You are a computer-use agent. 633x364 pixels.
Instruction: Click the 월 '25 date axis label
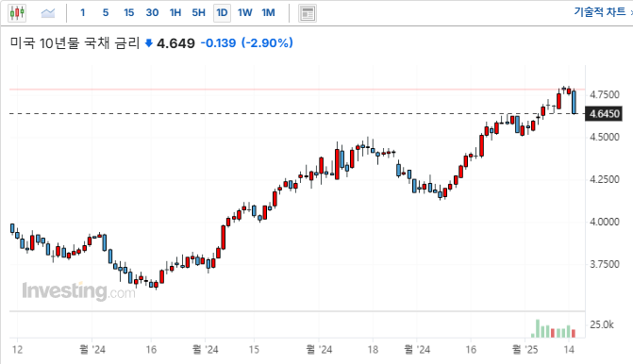pos(525,349)
